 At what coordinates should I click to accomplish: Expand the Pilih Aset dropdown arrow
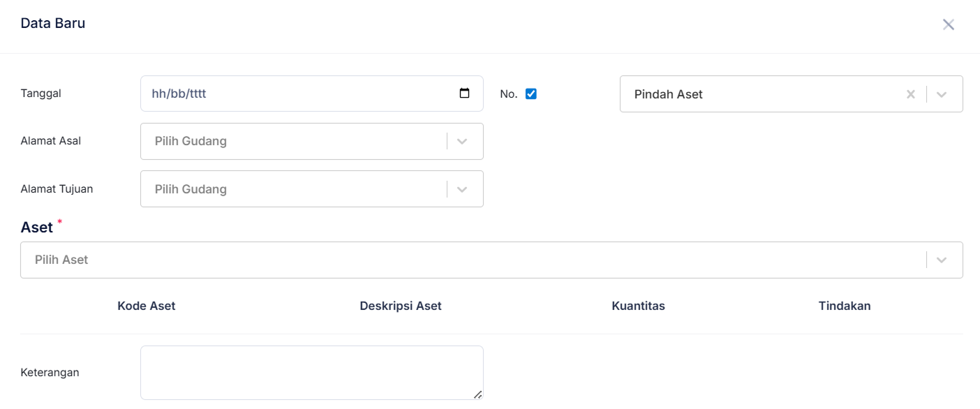(x=942, y=260)
